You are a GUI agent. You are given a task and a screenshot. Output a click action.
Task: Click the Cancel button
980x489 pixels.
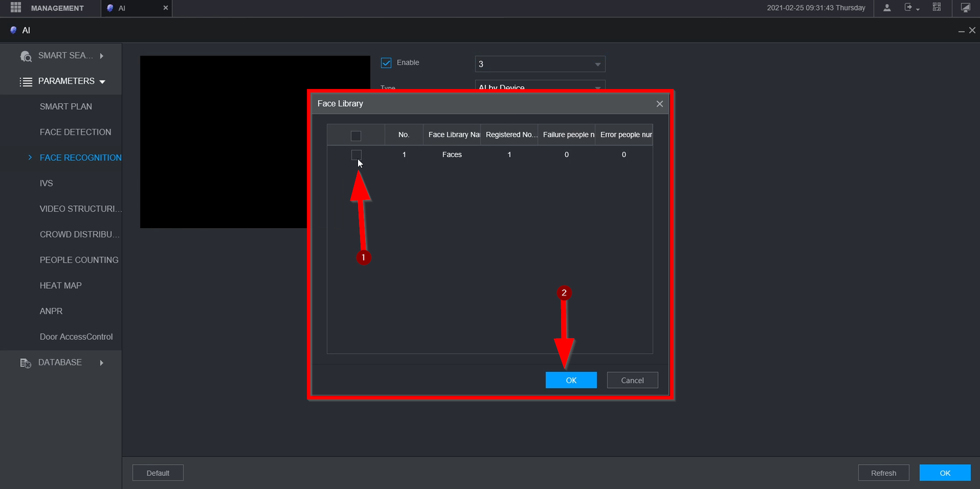click(632, 380)
